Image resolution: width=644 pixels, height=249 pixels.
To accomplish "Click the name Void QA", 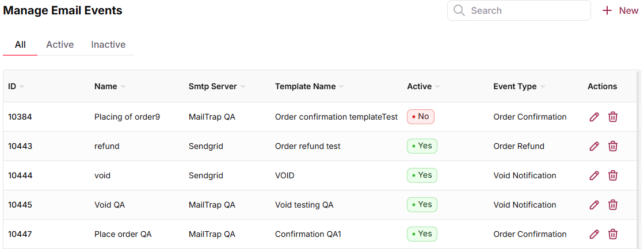I will tap(110, 205).
